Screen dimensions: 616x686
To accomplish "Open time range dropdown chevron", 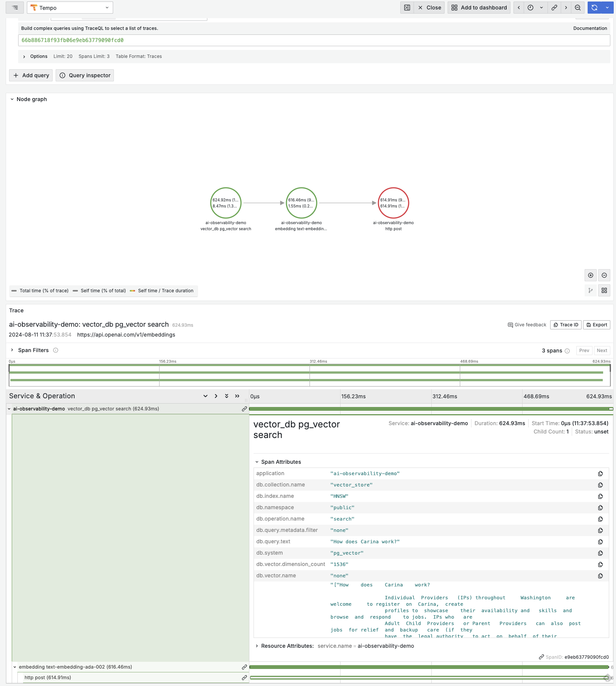I will [541, 8].
